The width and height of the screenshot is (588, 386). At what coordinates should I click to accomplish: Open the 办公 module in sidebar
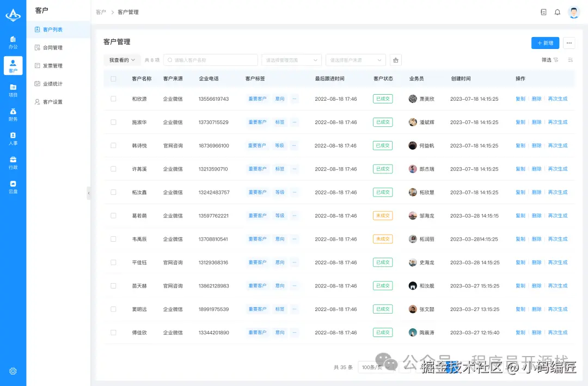point(13,41)
